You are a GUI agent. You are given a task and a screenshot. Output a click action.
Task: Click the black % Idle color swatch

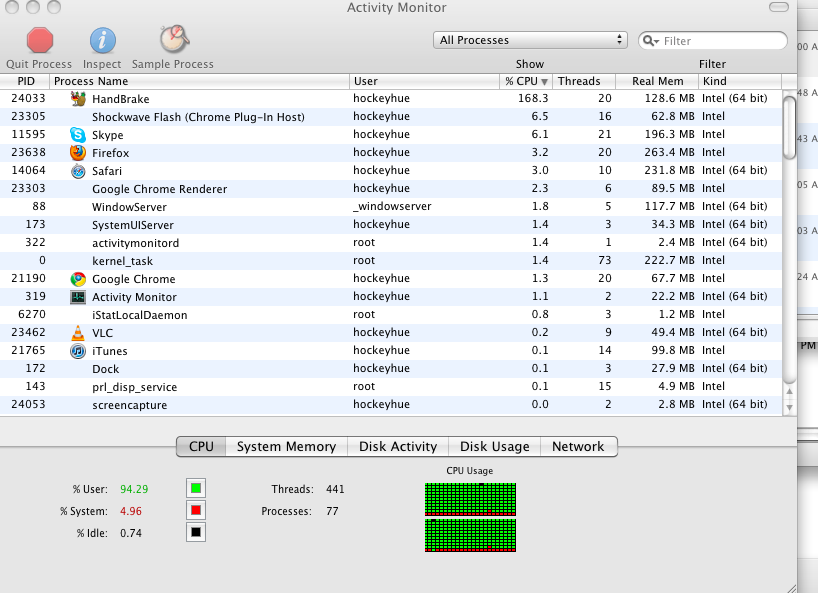pyautogui.click(x=196, y=532)
